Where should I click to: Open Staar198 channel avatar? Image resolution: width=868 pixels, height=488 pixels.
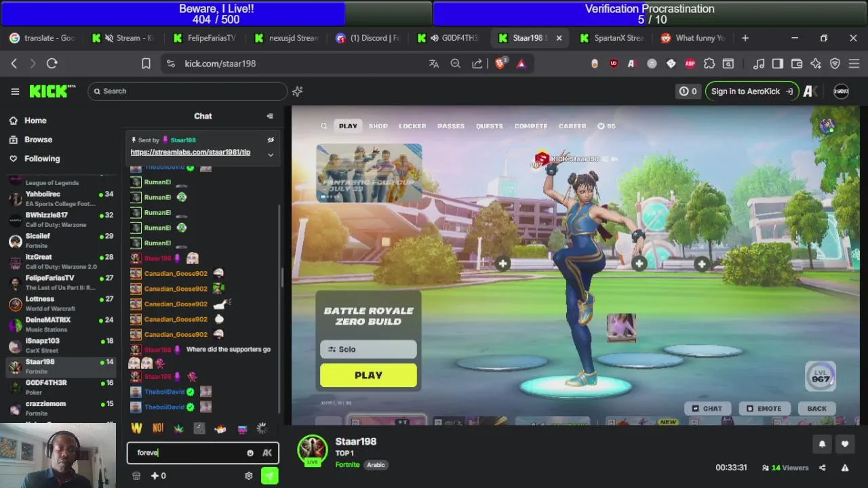click(x=313, y=450)
